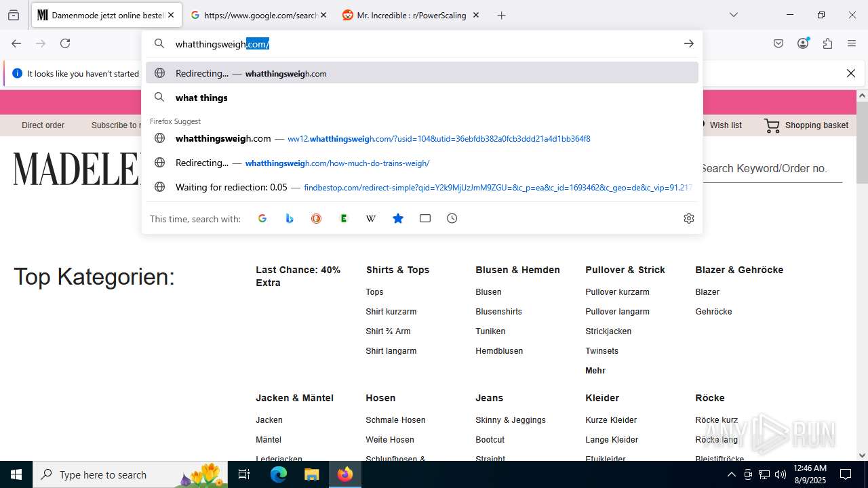Image resolution: width=868 pixels, height=488 pixels.
Task: Open Blusen category link
Action: click(488, 292)
